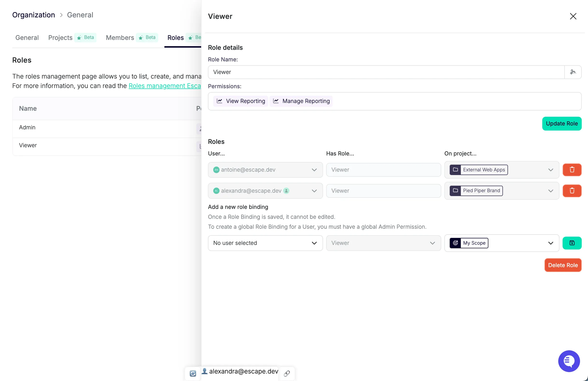Image resolution: width=588 pixels, height=381 pixels.
Task: Delete alexandra@escape.dev role binding with trash icon
Action: tap(572, 191)
